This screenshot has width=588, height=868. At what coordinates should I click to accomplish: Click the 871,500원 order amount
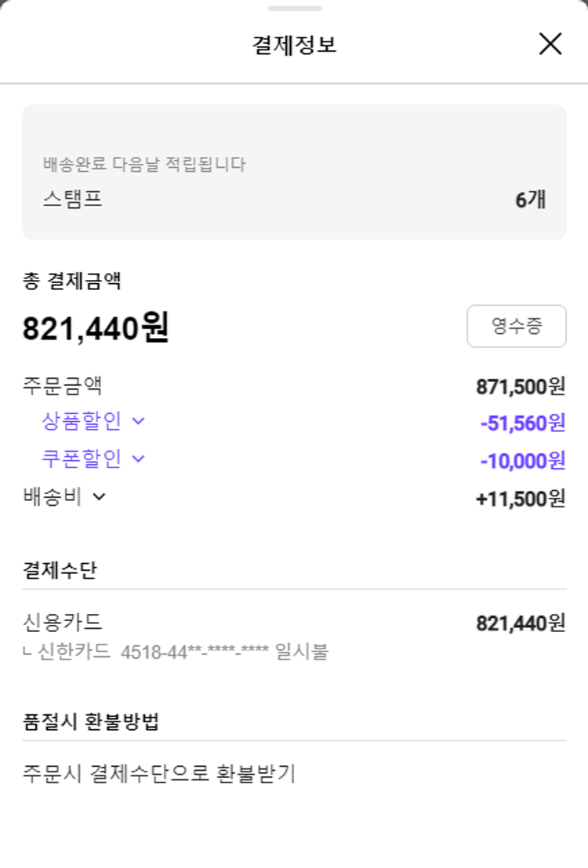[x=521, y=386]
